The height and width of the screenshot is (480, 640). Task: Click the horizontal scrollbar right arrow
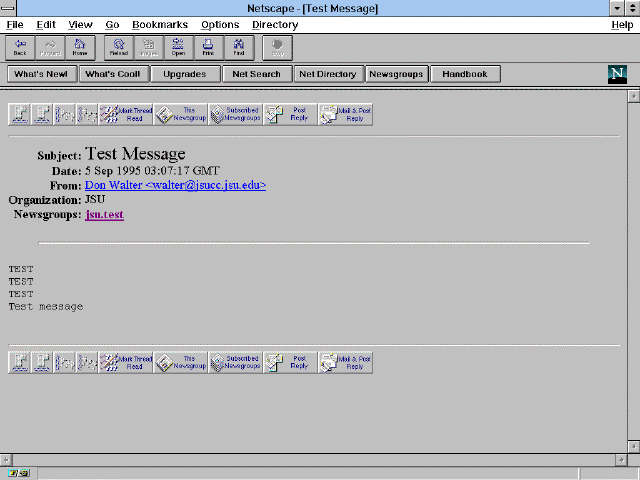621,460
